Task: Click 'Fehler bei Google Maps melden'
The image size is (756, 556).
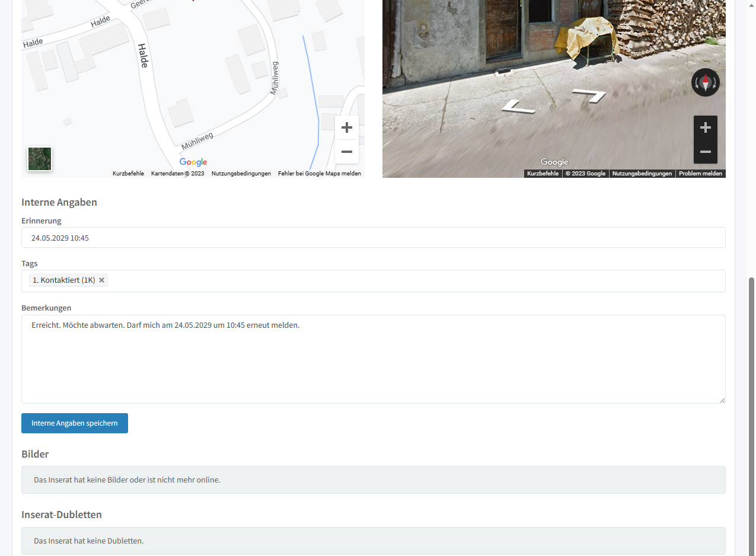Action: tap(319, 174)
